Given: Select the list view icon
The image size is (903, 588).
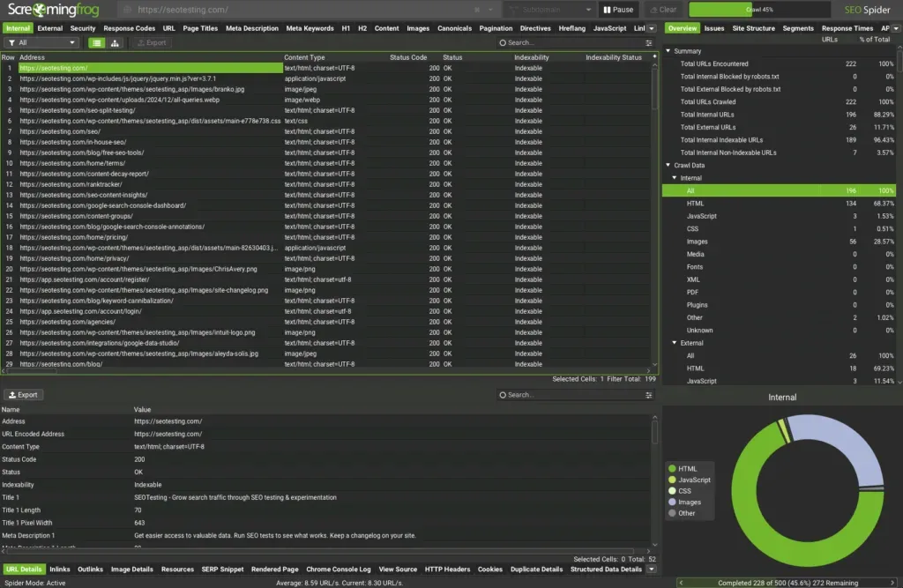Looking at the screenshot, I should pyautogui.click(x=95, y=42).
